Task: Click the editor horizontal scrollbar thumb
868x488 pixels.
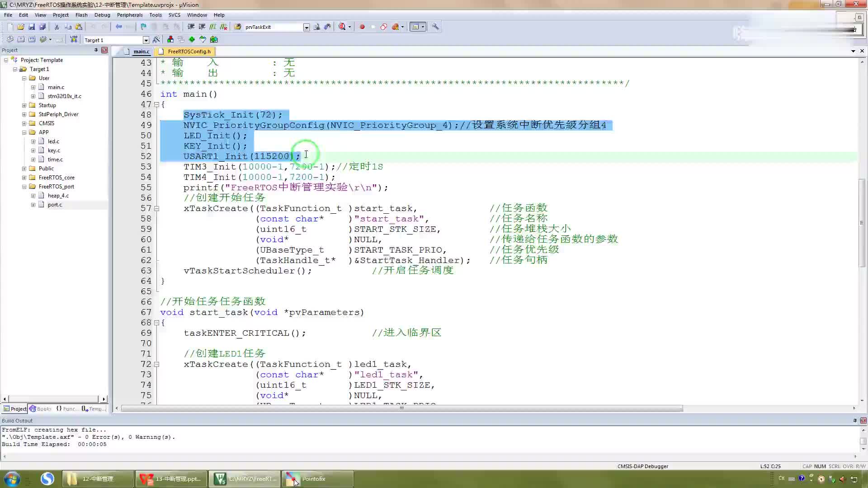Action: 402,408
